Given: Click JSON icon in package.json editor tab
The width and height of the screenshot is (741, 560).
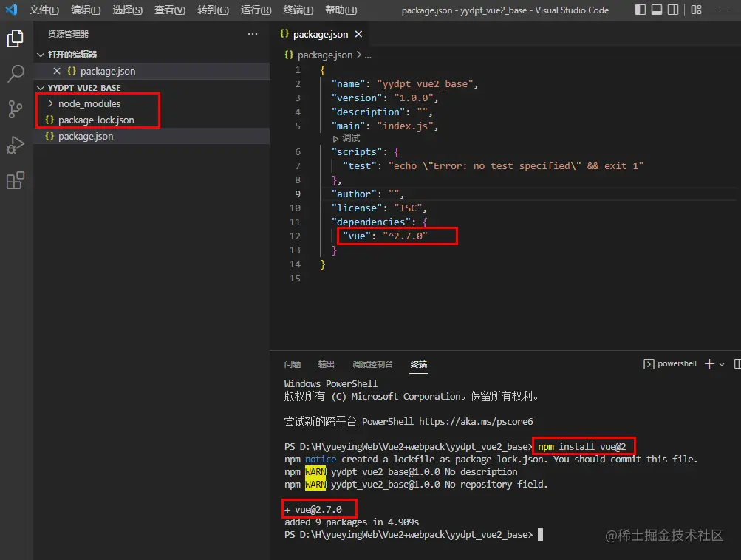Looking at the screenshot, I should [284, 33].
